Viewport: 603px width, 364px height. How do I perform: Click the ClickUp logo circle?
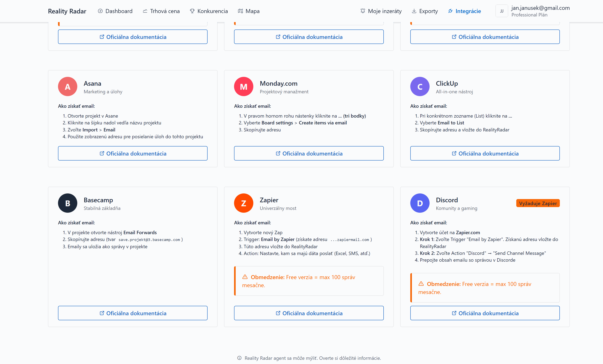tap(420, 86)
